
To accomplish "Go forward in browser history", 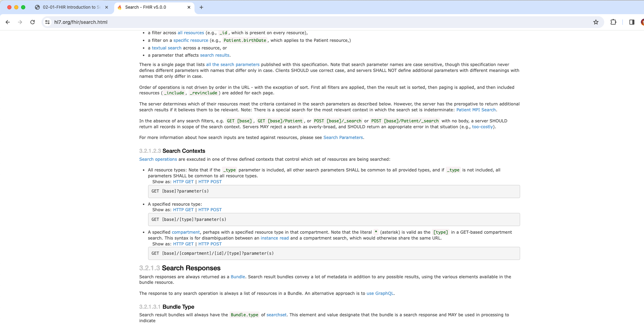I will [x=20, y=22].
